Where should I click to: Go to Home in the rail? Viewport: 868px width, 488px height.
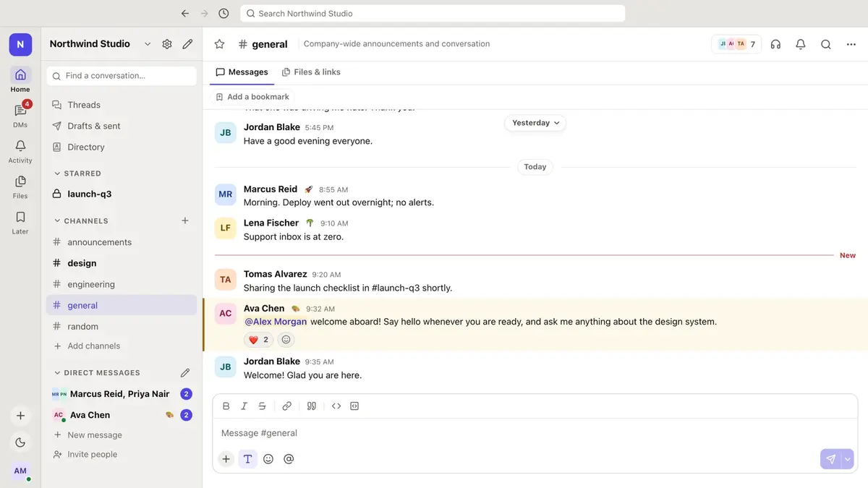click(20, 80)
